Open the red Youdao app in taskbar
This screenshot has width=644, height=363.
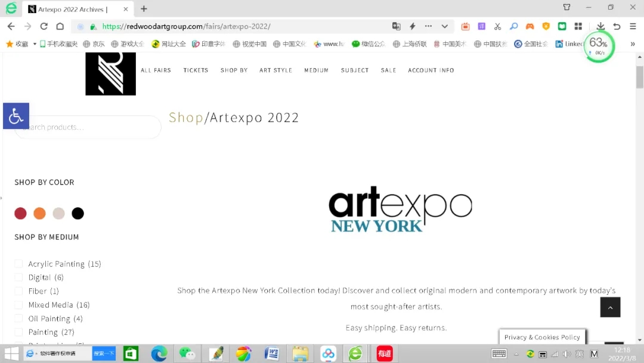click(x=385, y=353)
